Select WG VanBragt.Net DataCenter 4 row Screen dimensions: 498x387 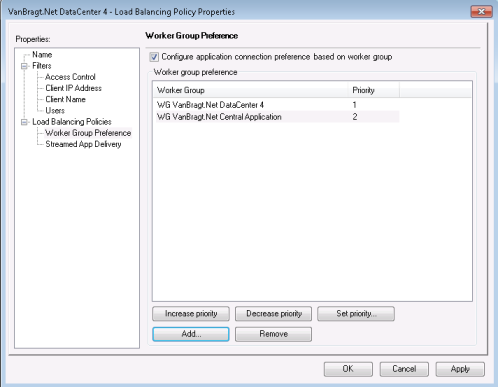point(277,105)
